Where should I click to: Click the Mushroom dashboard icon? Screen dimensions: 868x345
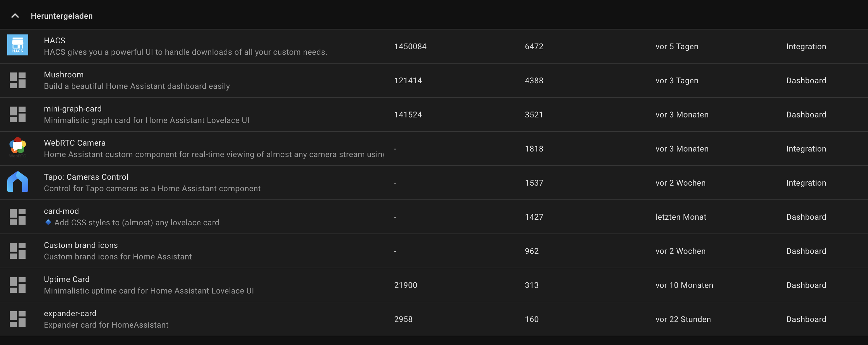[17, 80]
